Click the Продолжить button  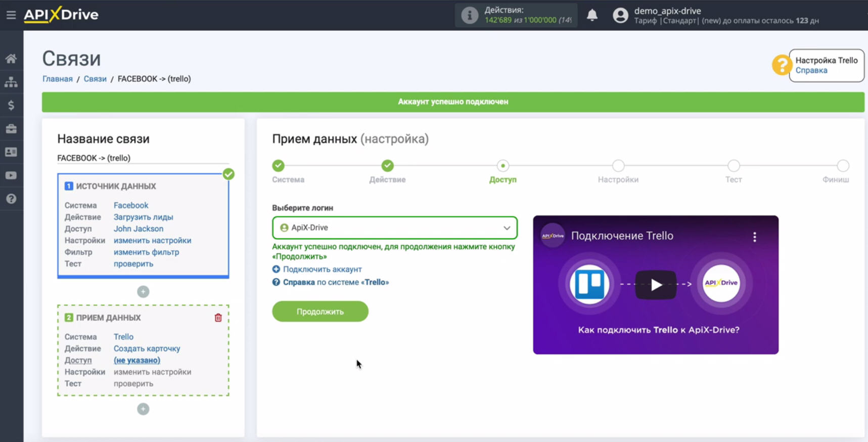click(x=320, y=312)
